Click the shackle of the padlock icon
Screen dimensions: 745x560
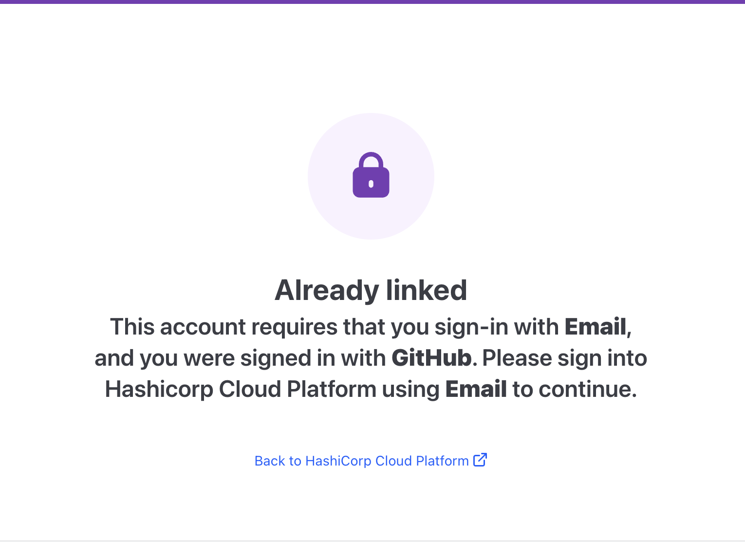coord(371,158)
